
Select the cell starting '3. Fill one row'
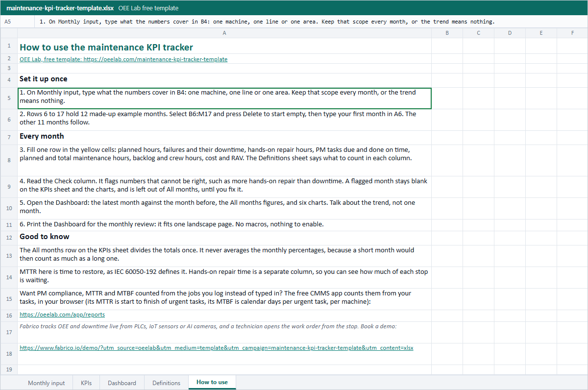tap(224, 160)
